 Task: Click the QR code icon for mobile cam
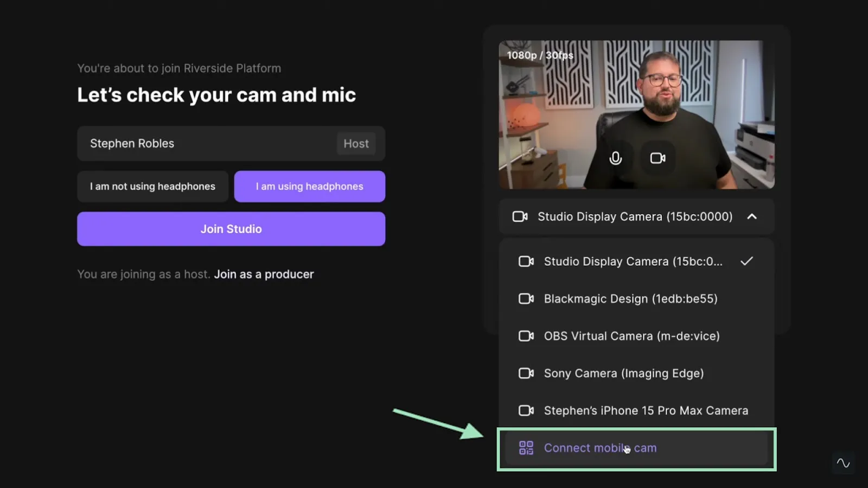coord(526,448)
